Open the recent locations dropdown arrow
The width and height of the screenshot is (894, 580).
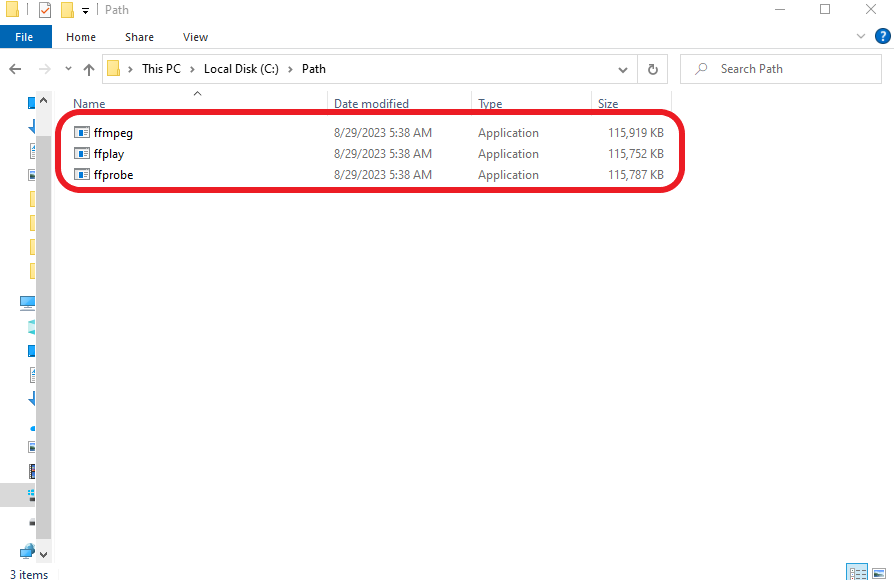[x=68, y=69]
